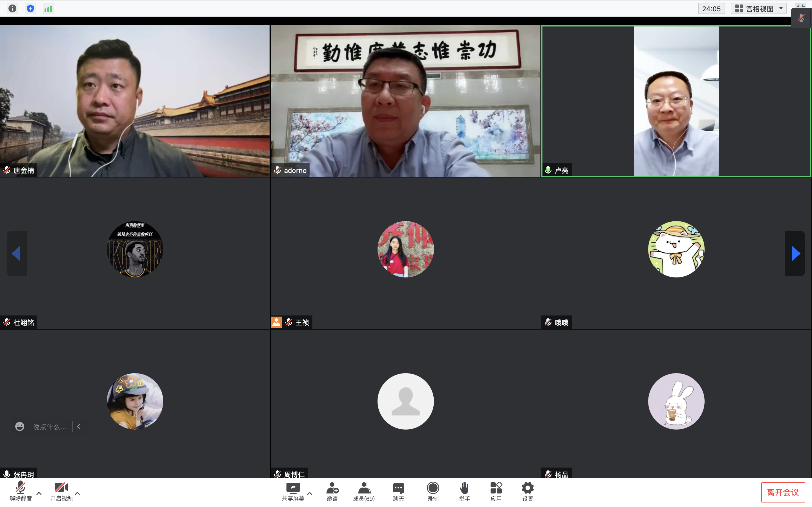
Task: Open the 宫格视图 view layout dropdown
Action: pyautogui.click(x=759, y=8)
